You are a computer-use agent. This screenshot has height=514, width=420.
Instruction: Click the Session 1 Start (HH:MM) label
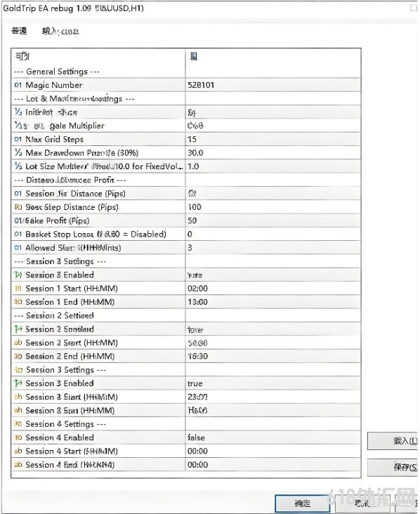(x=72, y=289)
